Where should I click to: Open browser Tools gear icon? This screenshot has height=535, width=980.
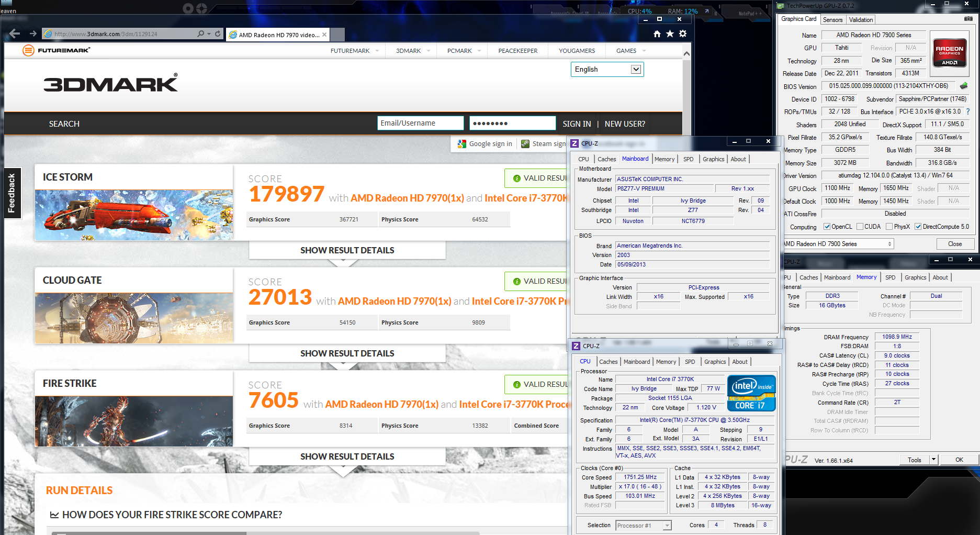[683, 34]
